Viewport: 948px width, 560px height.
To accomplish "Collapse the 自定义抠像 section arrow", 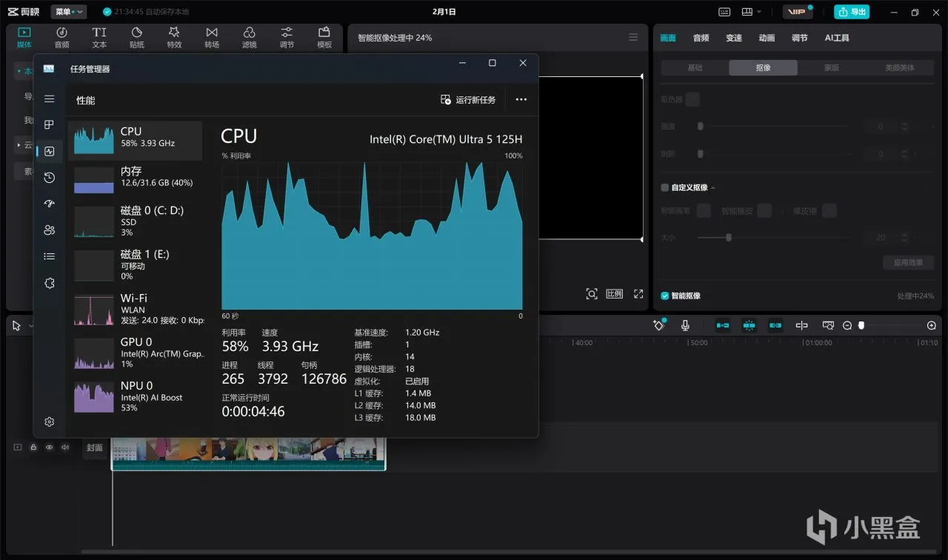I will tap(713, 188).
